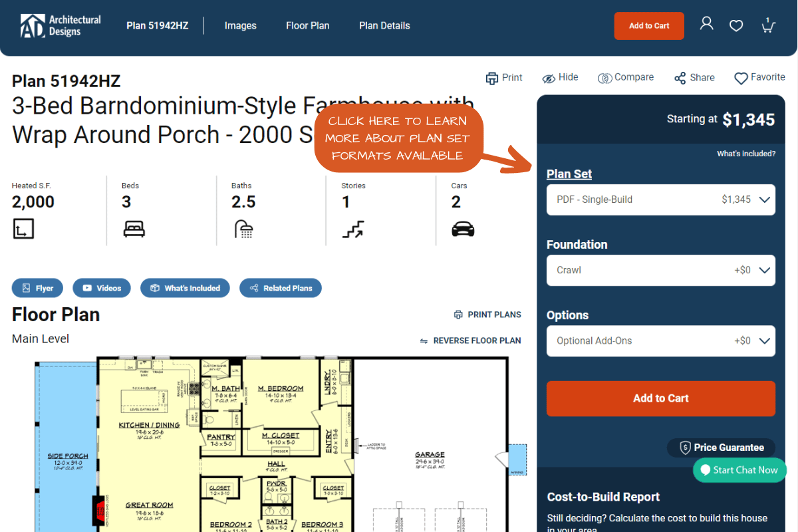The width and height of the screenshot is (798, 532).
Task: Go to Images section
Action: pos(241,26)
